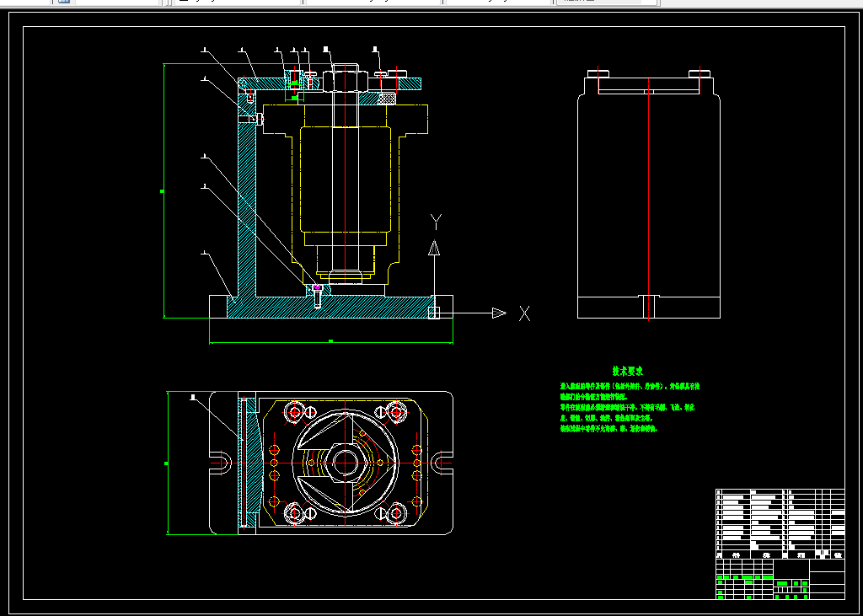This screenshot has width=863, height=616.
Task: Select the cross-hatched knurled part under top plate
Action: point(388,99)
